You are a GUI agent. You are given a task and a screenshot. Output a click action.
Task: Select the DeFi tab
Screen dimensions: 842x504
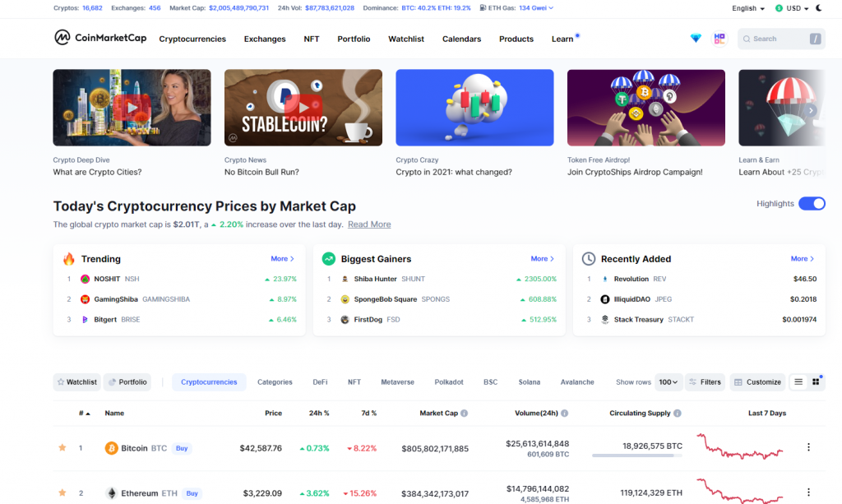pyautogui.click(x=320, y=382)
